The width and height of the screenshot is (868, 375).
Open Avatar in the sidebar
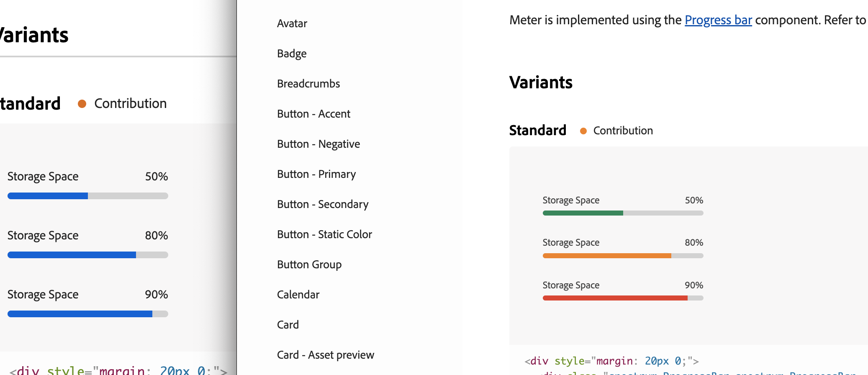[292, 23]
